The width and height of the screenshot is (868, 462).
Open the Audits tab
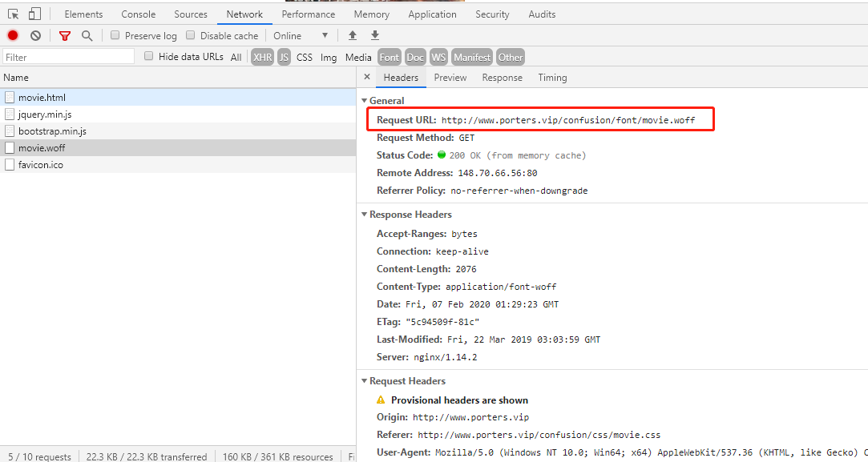(542, 14)
